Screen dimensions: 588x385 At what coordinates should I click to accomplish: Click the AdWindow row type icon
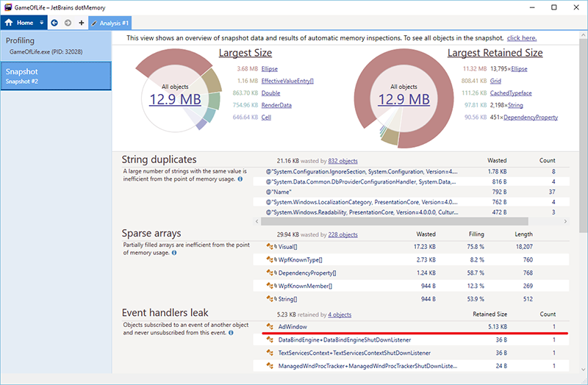pos(270,325)
